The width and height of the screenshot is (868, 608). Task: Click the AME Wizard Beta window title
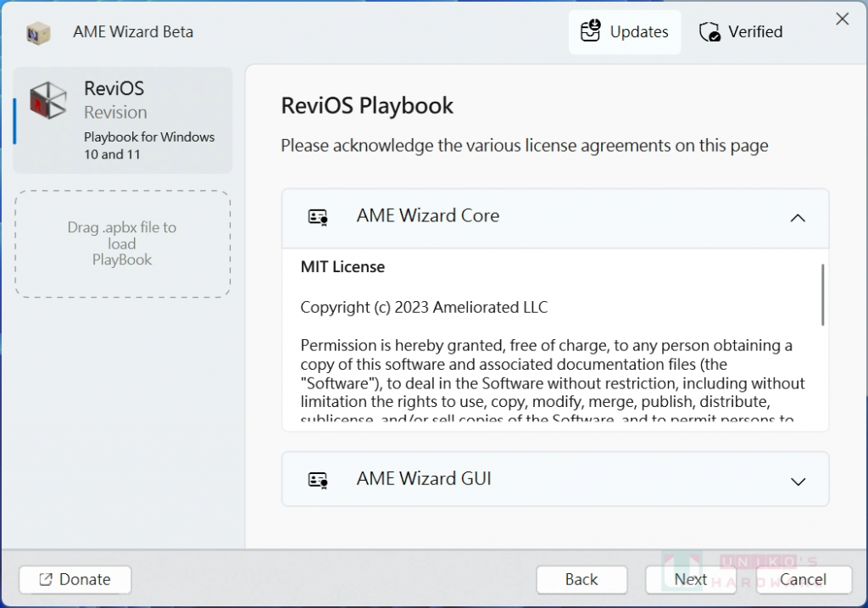coord(133,32)
